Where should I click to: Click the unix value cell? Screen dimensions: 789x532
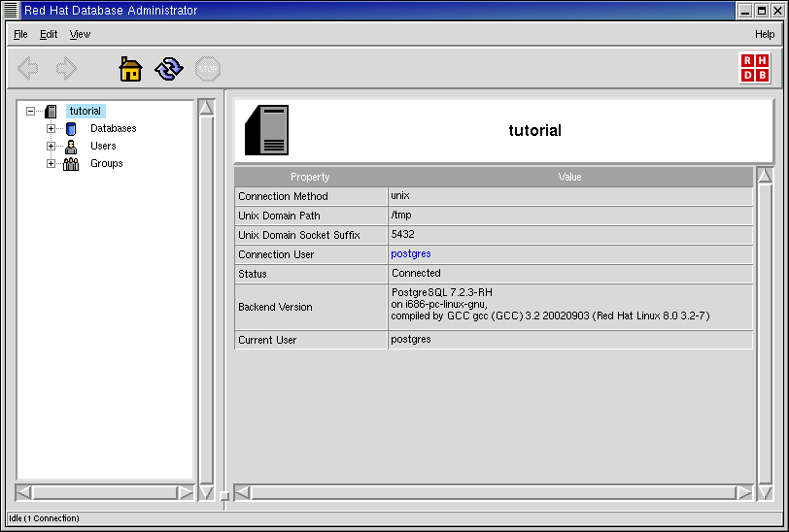coord(570,196)
